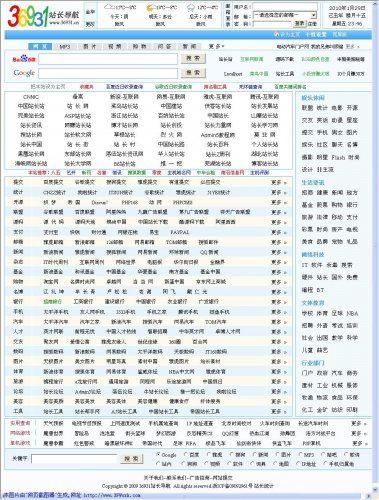Select the 百度 radio button
This screenshot has width=379, height=500.
point(186,454)
